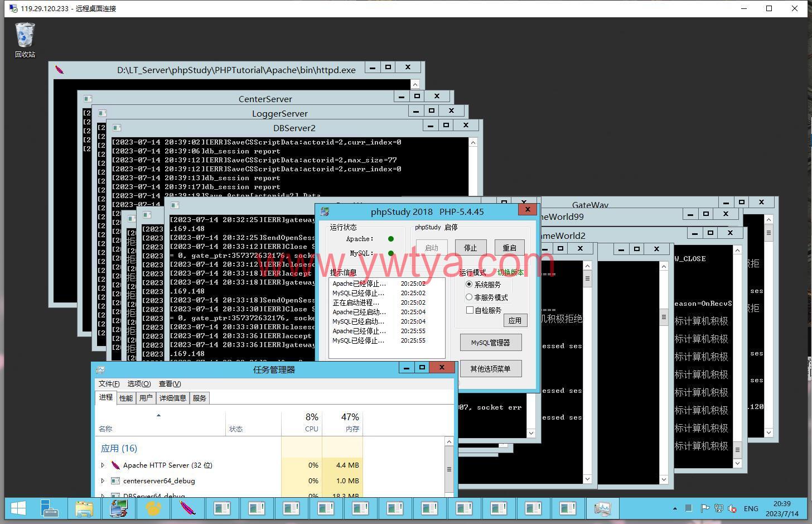Open the 其他选项菜单 button
Screen dimensions: 812x524
(491, 368)
